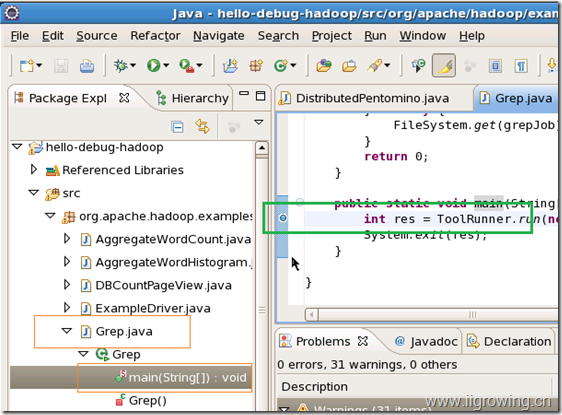Click the External Tools run icon
This screenshot has height=415, width=562.
[x=186, y=66]
